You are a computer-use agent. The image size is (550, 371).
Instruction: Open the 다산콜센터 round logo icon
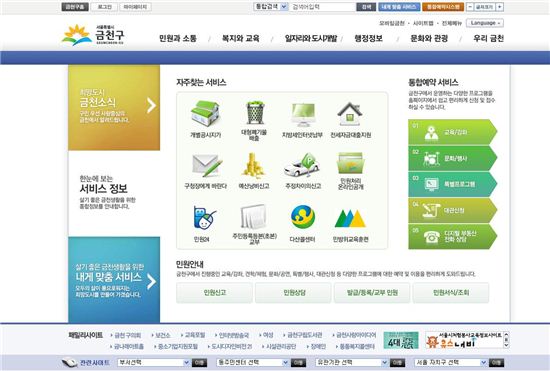click(x=303, y=217)
